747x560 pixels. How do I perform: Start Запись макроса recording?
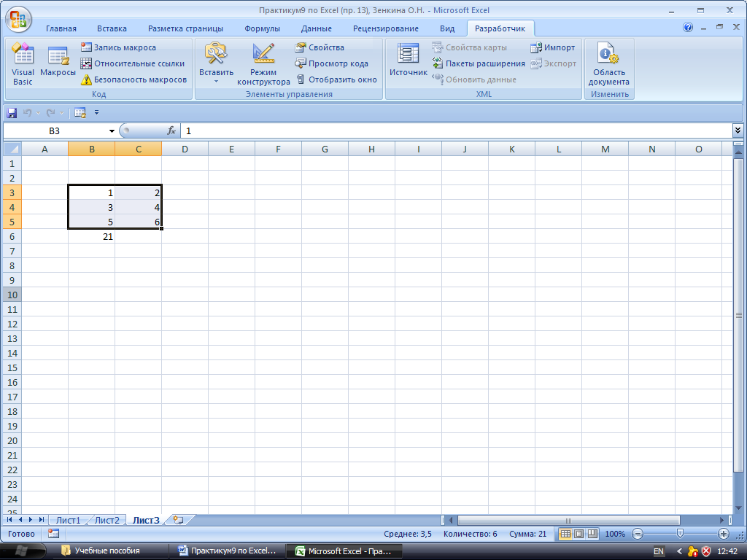pyautogui.click(x=118, y=47)
